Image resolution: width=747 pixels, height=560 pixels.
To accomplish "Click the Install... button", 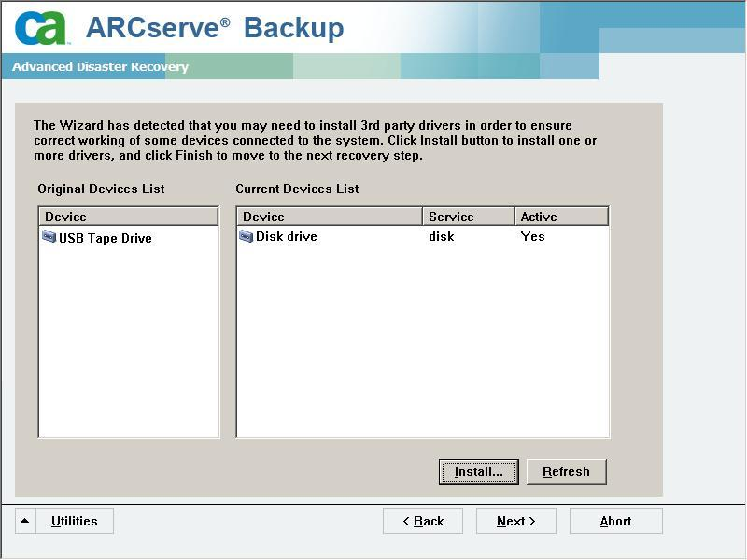I will point(478,472).
